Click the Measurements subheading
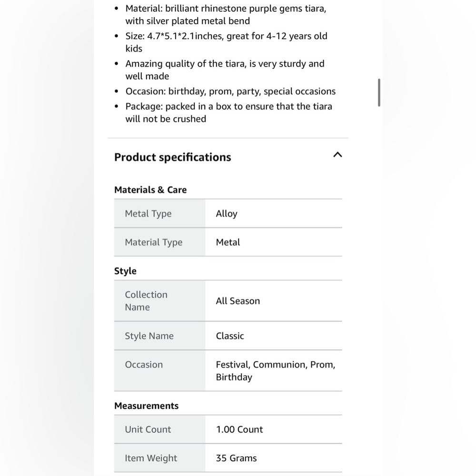The image size is (476, 476). pos(146,406)
